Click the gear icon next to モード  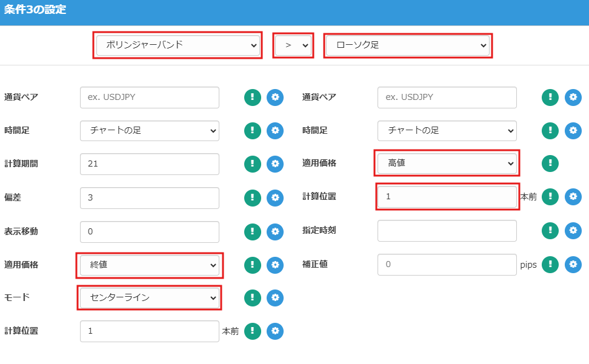tap(275, 297)
